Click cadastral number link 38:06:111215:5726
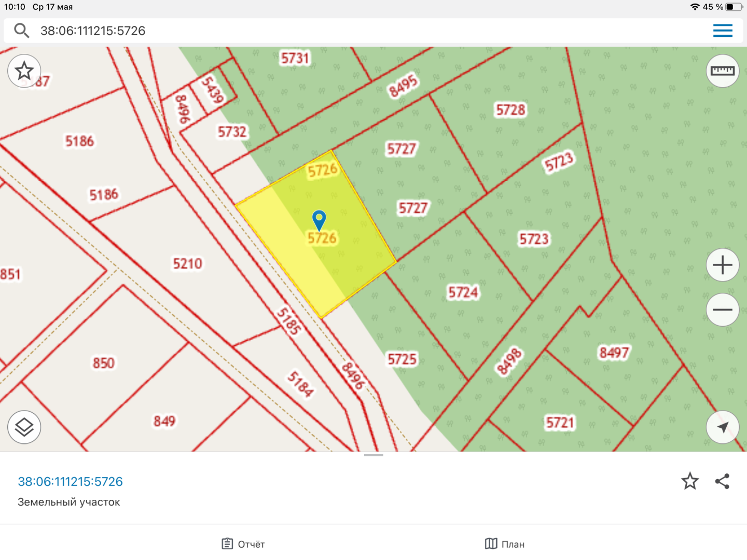 pyautogui.click(x=71, y=482)
